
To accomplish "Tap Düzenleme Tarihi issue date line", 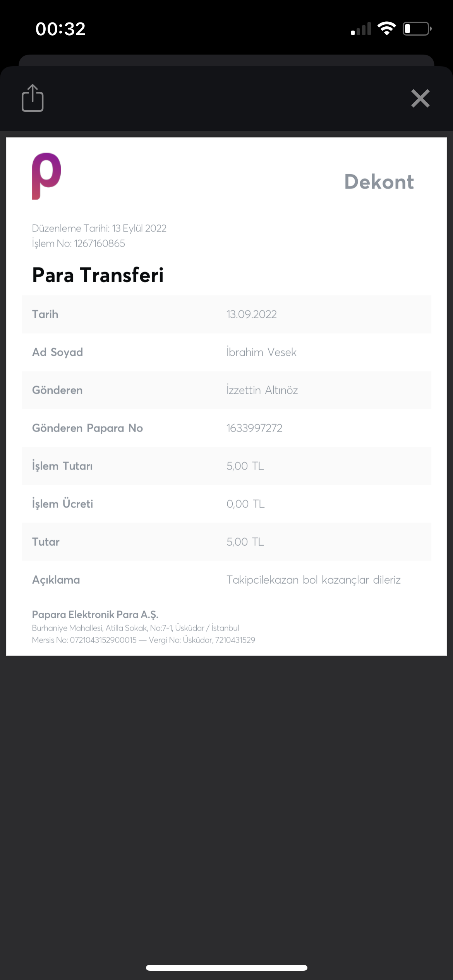I will [x=99, y=228].
